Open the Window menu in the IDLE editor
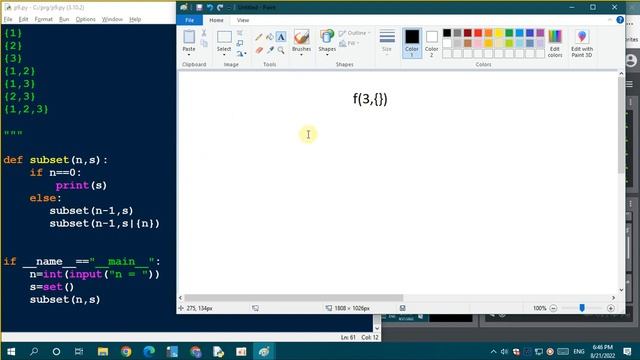 point(112,19)
